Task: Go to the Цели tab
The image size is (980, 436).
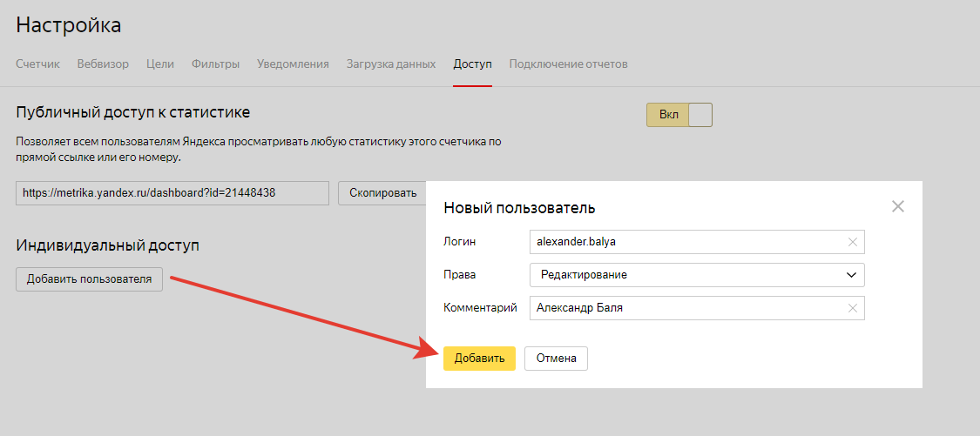Action: click(160, 64)
